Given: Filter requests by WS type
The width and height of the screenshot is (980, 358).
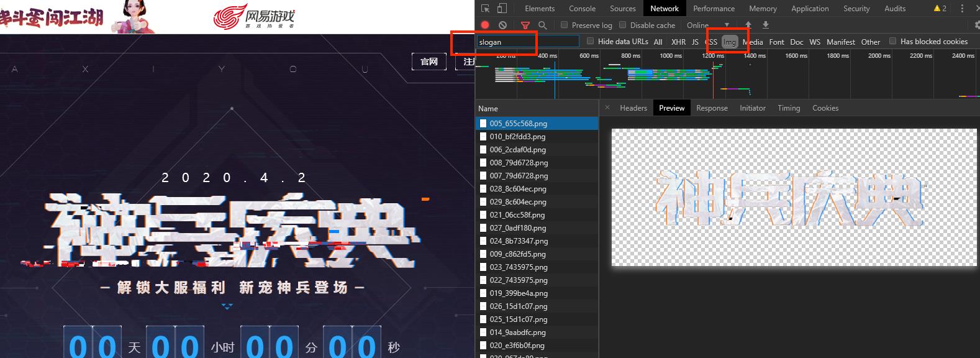Looking at the screenshot, I should pos(815,42).
